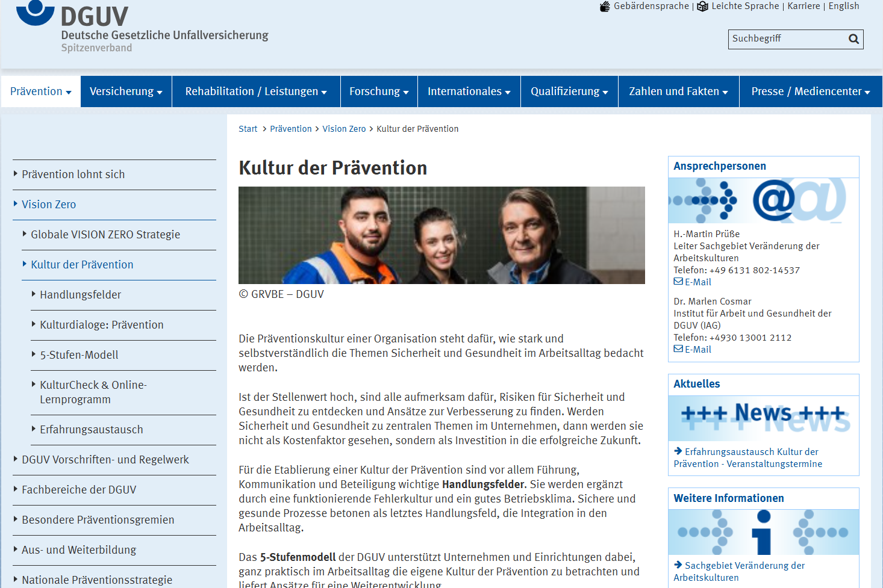Image resolution: width=883 pixels, height=588 pixels.
Task: Open the Zahlen und Fakten dropdown
Action: click(678, 91)
